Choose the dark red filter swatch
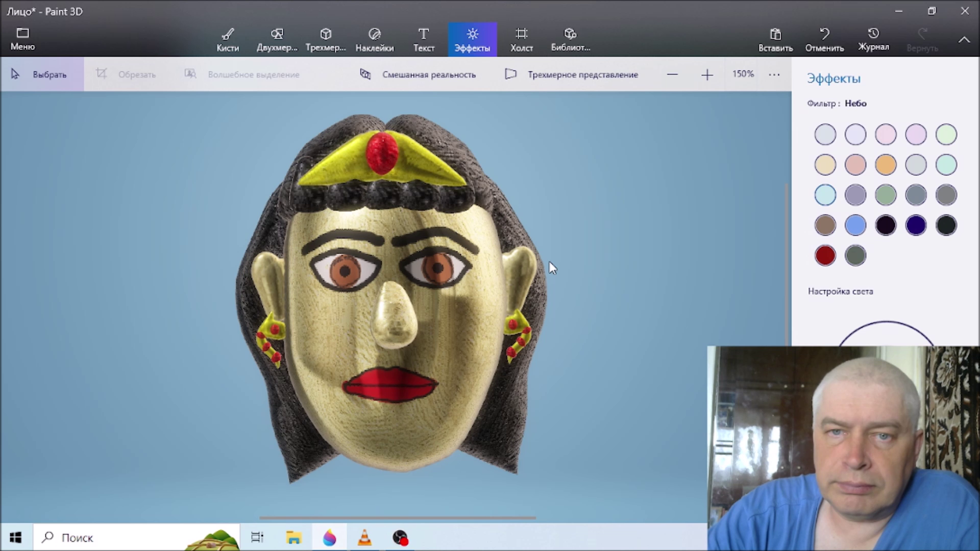Screen dimensions: 980x551 pyautogui.click(x=825, y=255)
